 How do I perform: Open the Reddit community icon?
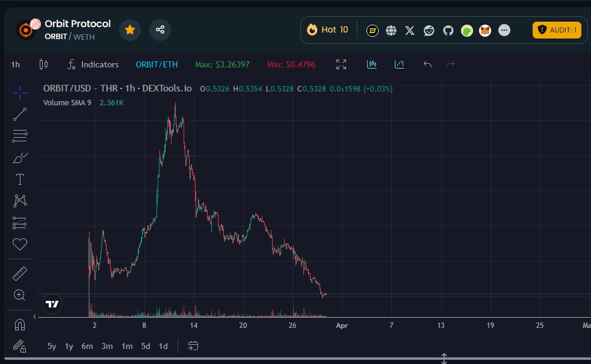coord(429,31)
